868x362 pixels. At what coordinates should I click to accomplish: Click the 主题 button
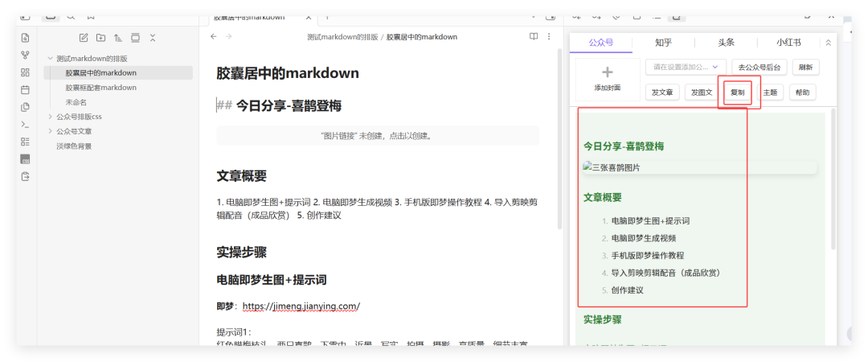pyautogui.click(x=770, y=93)
